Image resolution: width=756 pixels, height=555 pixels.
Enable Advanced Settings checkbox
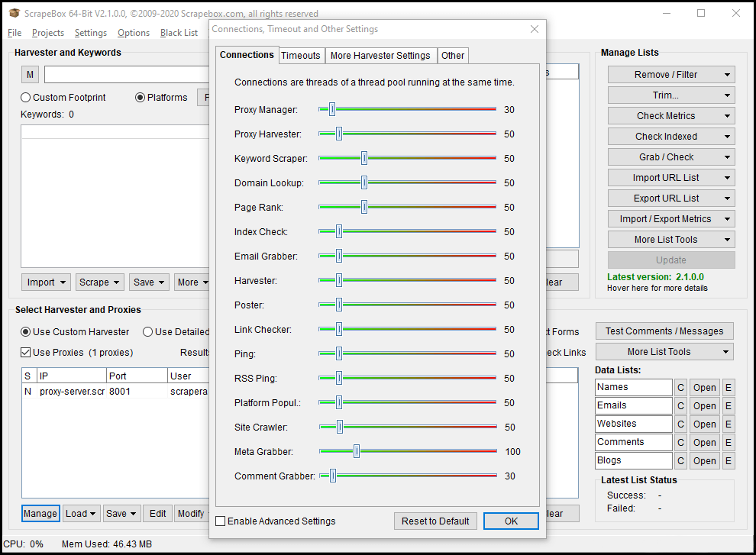click(x=221, y=521)
